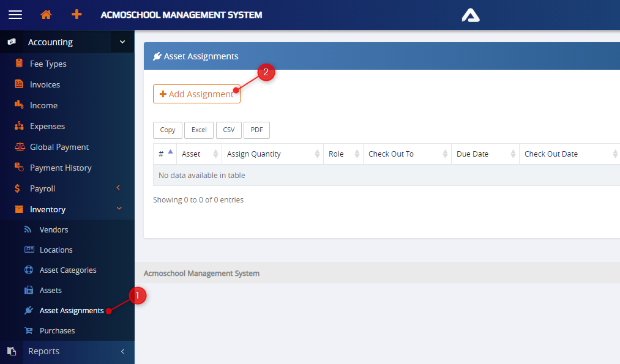Click the Purchases cart icon
This screenshot has width=620, height=364.
coord(29,330)
